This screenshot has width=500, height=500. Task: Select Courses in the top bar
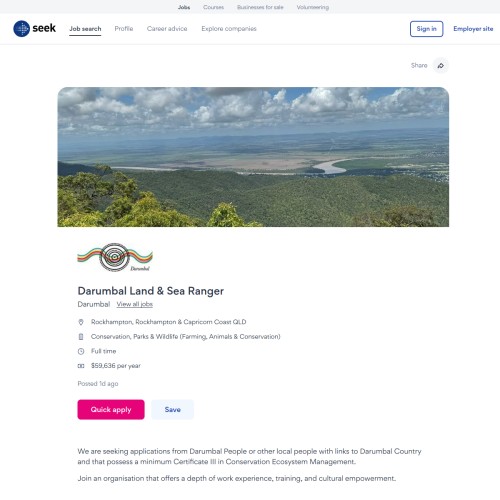point(213,7)
